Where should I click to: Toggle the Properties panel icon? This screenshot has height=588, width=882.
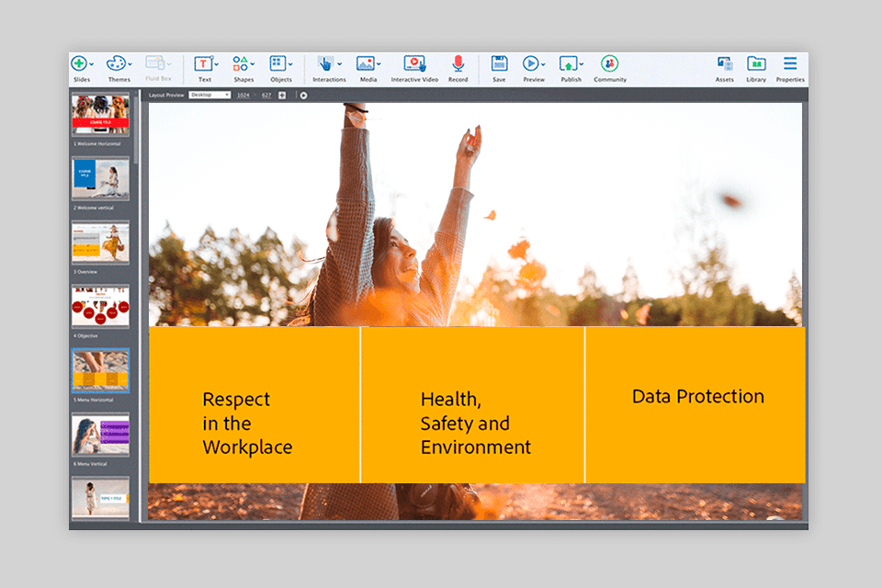pyautogui.click(x=790, y=62)
